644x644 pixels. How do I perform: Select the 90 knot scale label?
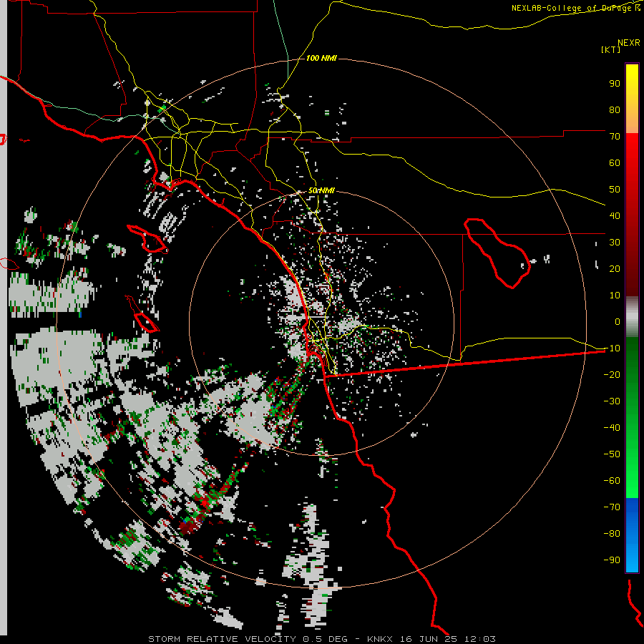click(x=615, y=84)
